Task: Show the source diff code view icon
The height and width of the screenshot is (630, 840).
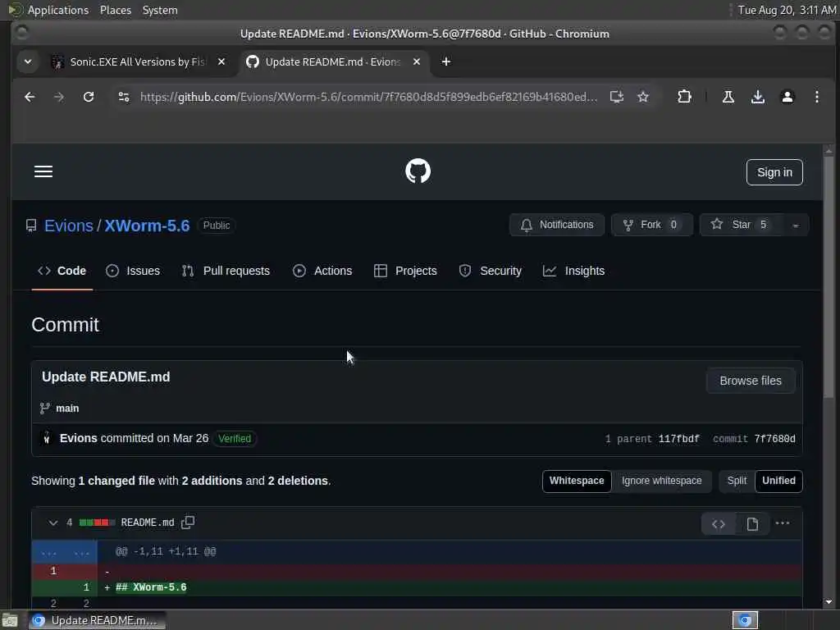Action: [x=719, y=524]
